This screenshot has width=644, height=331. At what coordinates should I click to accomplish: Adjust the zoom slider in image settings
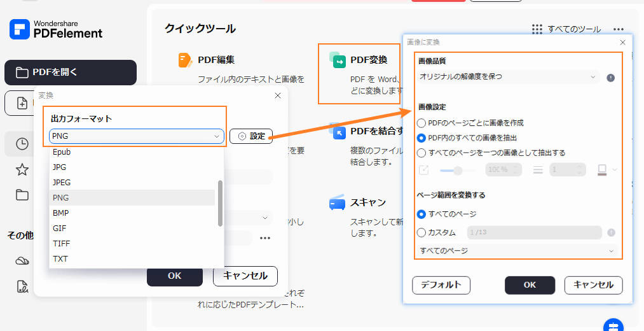[456, 170]
